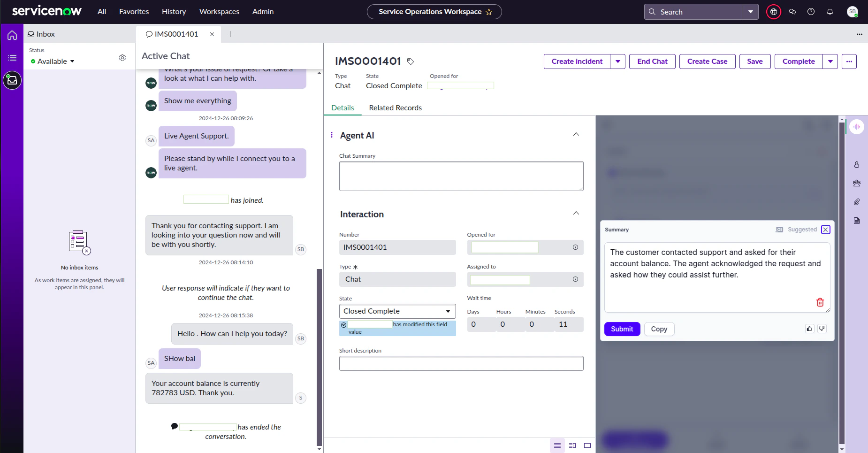868x453 pixels.
Task: Click the help question mark icon
Action: [811, 12]
